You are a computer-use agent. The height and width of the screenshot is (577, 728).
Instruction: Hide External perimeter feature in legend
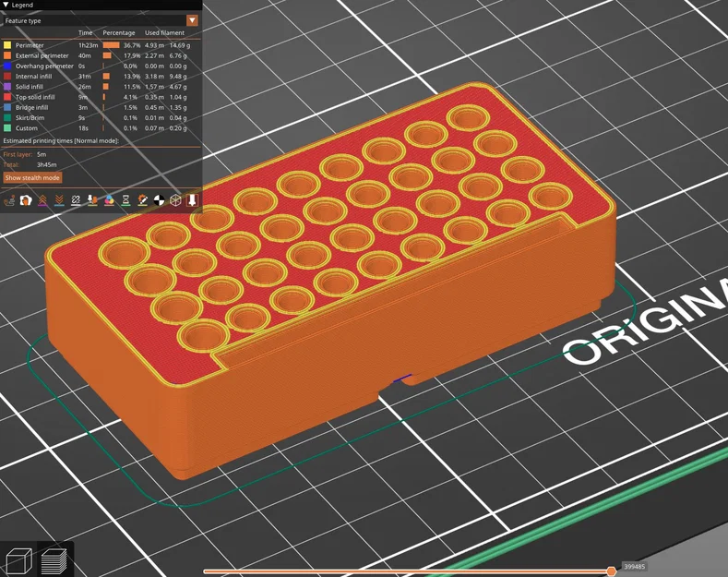tap(97, 55)
